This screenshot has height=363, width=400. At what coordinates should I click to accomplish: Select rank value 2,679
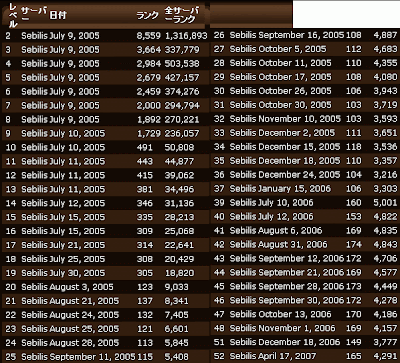(x=149, y=78)
